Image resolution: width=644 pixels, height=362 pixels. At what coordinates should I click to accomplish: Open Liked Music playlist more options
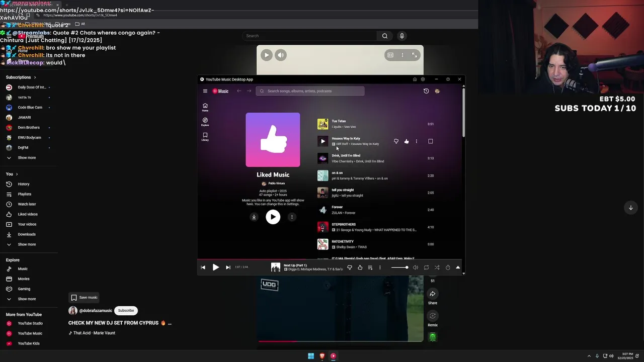point(292,217)
